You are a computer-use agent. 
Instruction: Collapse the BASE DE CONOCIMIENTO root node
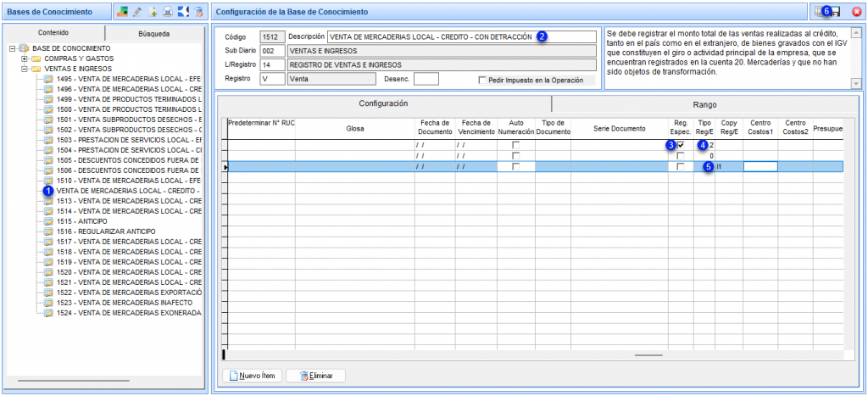[13, 48]
